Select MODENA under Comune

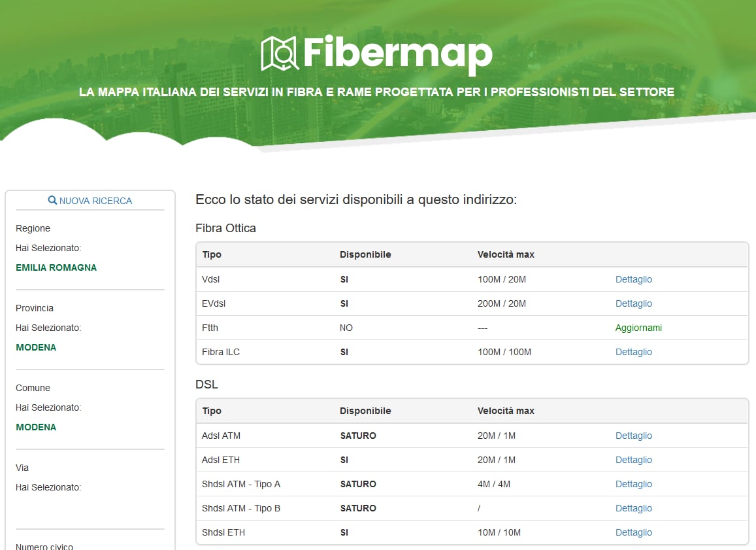36,427
